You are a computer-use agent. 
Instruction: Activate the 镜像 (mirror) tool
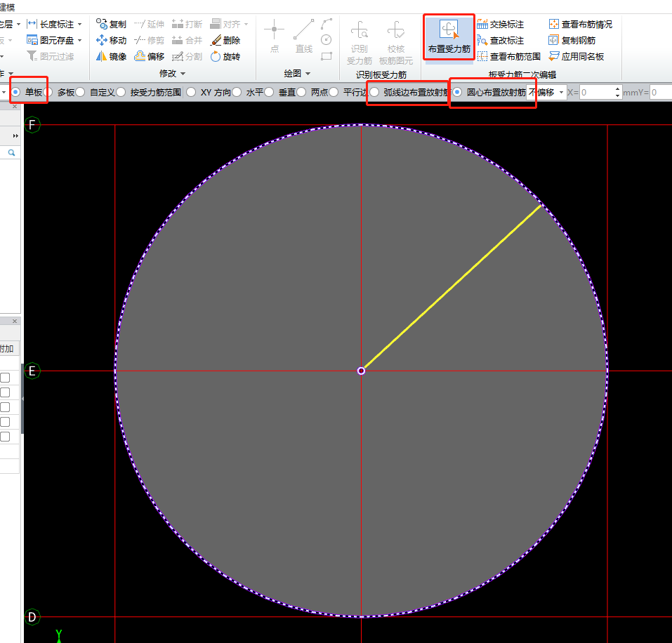click(111, 57)
